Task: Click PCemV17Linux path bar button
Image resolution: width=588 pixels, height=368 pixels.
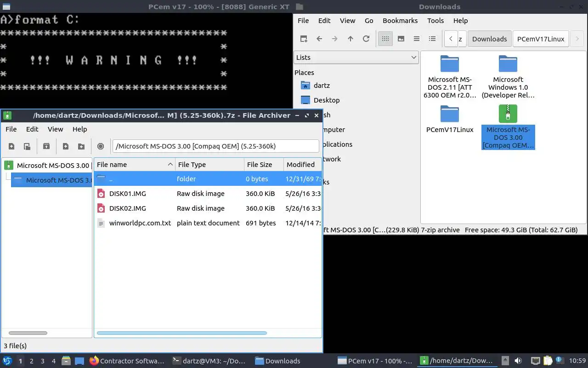Action: tap(541, 39)
